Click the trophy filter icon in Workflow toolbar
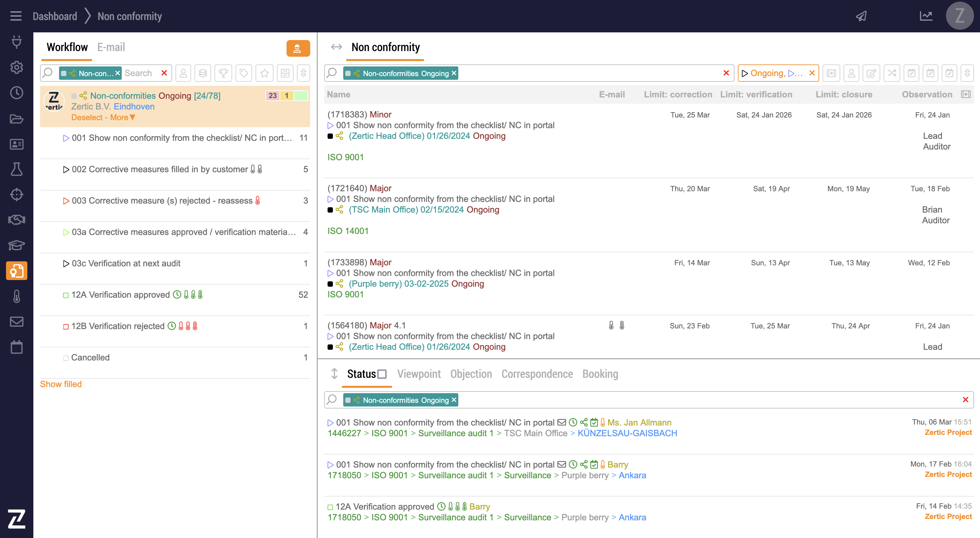980x538 pixels. click(223, 73)
